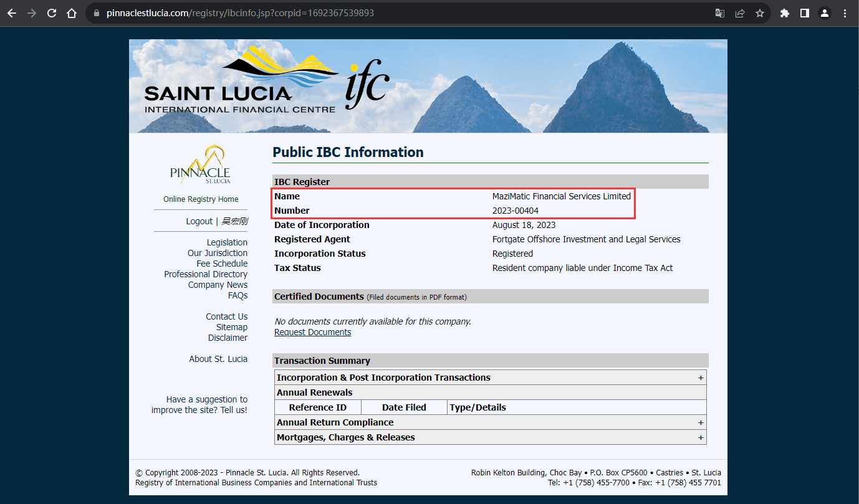The height and width of the screenshot is (504, 859).
Task: Expand Incorporation & Post Incorporation Transactions plus
Action: coord(701,378)
